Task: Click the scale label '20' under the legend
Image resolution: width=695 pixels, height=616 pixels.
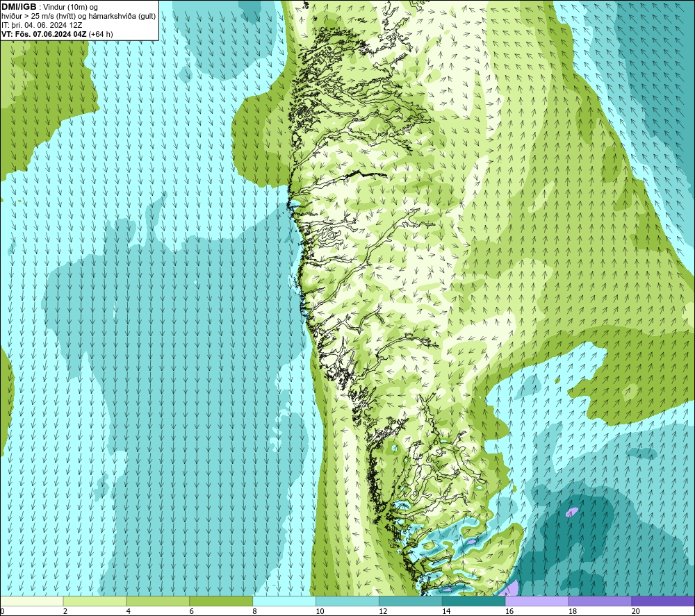Action: [636, 611]
